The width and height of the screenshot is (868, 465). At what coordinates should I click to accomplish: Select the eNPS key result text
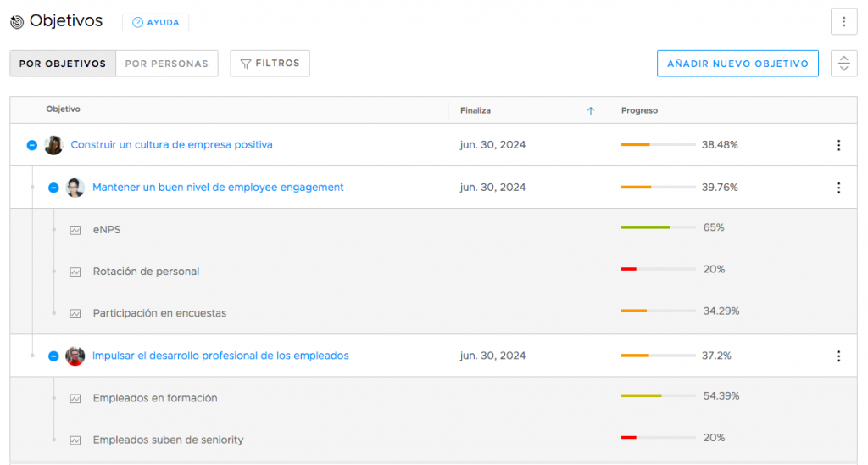click(107, 229)
